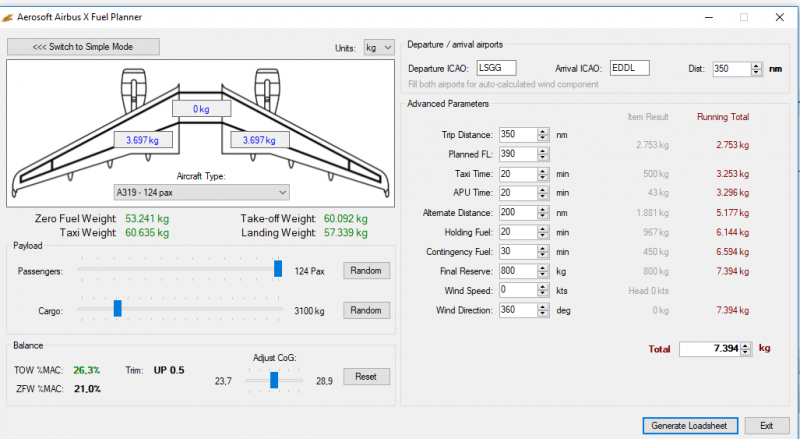
Task: Open the Units kg dropdown
Action: [x=379, y=47]
